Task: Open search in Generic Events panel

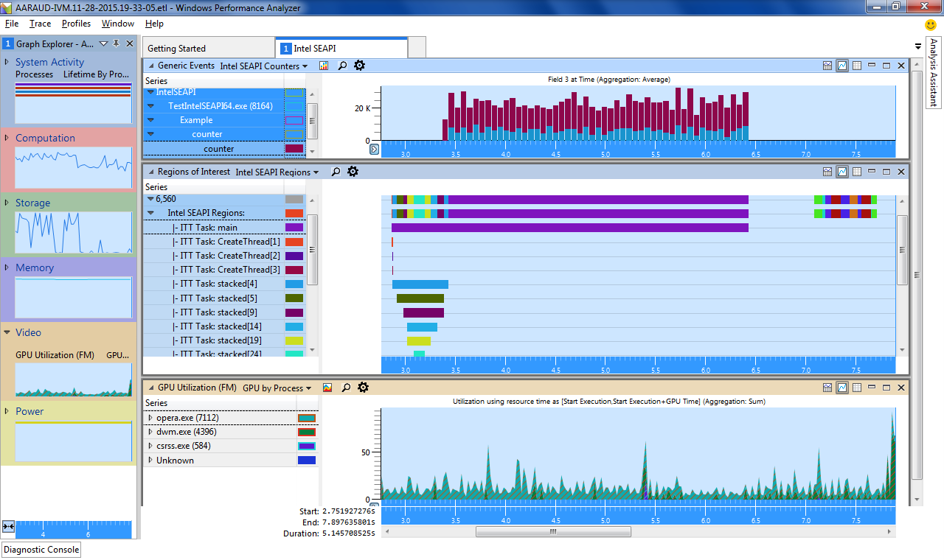Action: pos(343,66)
